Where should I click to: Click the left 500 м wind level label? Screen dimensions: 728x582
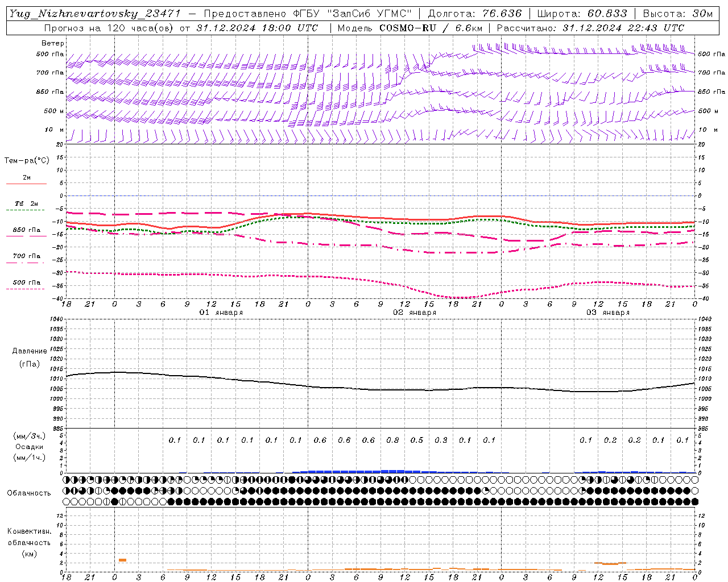54,111
